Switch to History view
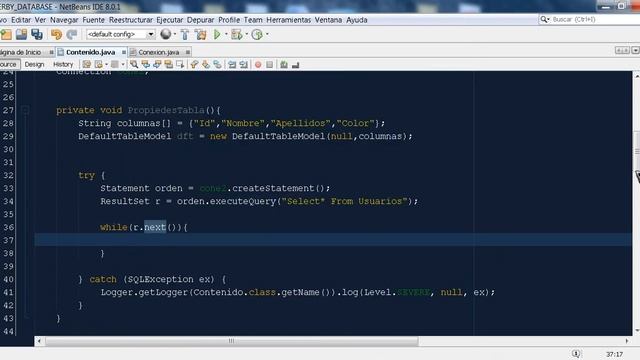640x360 pixels. pos(63,64)
